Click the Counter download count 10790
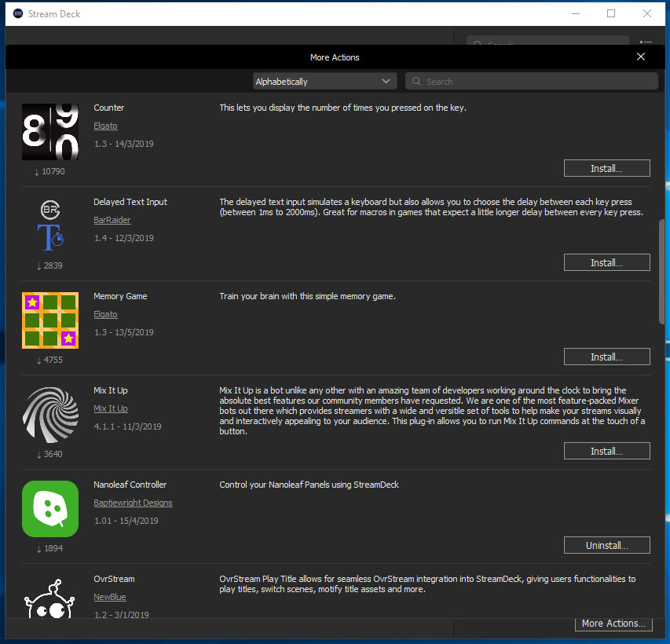 point(49,171)
